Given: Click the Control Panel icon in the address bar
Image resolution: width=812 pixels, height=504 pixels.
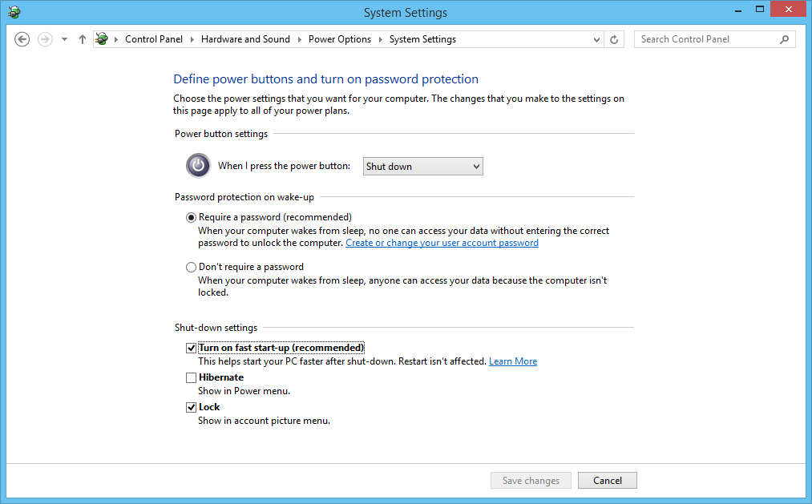Looking at the screenshot, I should (101, 38).
